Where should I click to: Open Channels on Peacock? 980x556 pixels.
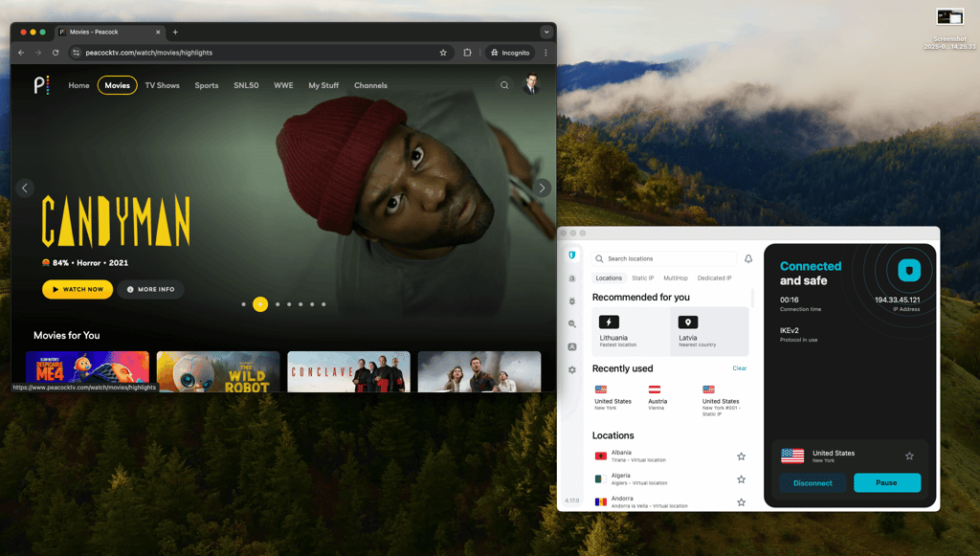point(370,85)
